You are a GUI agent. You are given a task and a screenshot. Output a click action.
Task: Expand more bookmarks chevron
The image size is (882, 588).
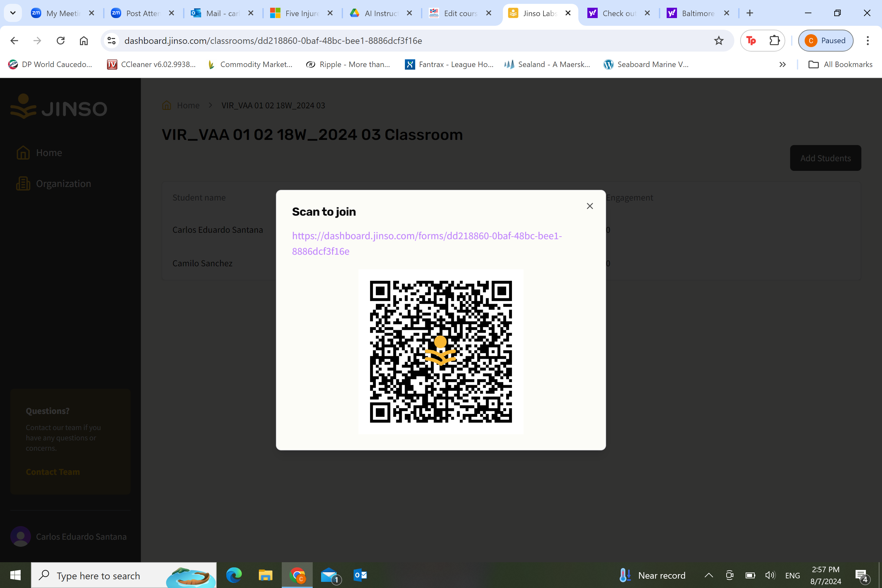[782, 64]
